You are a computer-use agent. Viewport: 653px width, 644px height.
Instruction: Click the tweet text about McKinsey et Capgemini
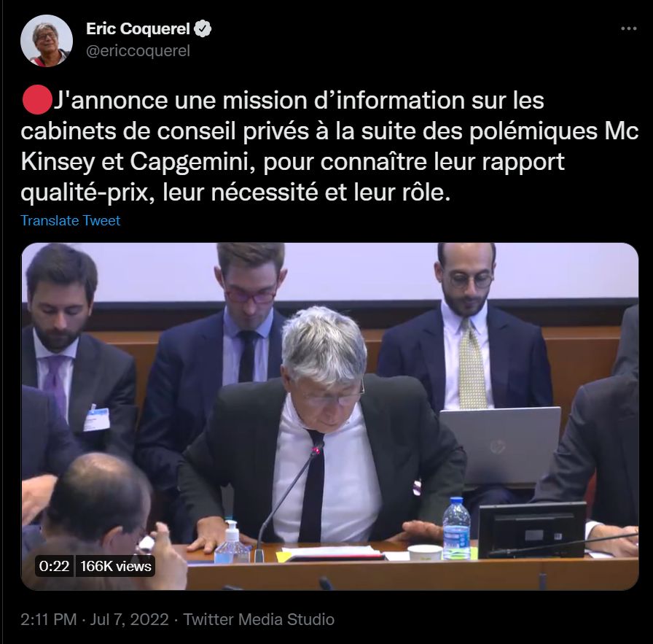(x=329, y=146)
